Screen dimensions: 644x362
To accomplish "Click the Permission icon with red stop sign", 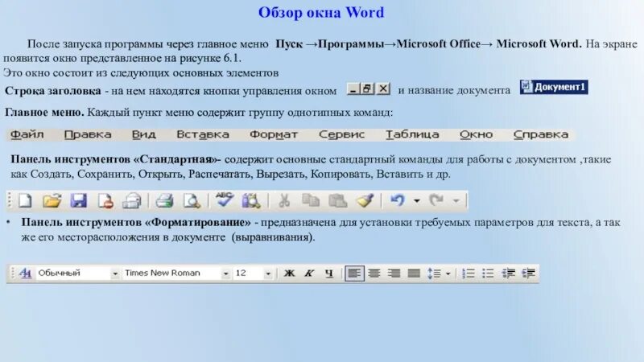I will tap(105, 200).
